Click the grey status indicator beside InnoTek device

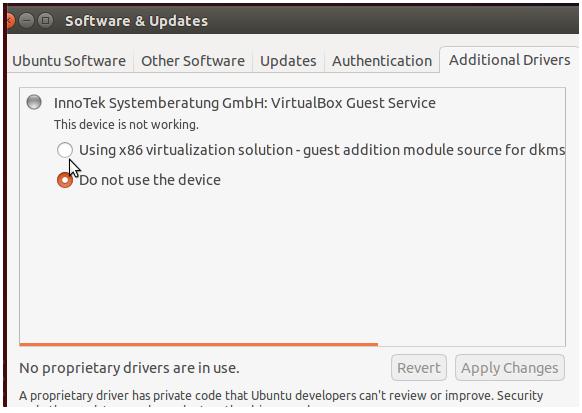pos(34,102)
